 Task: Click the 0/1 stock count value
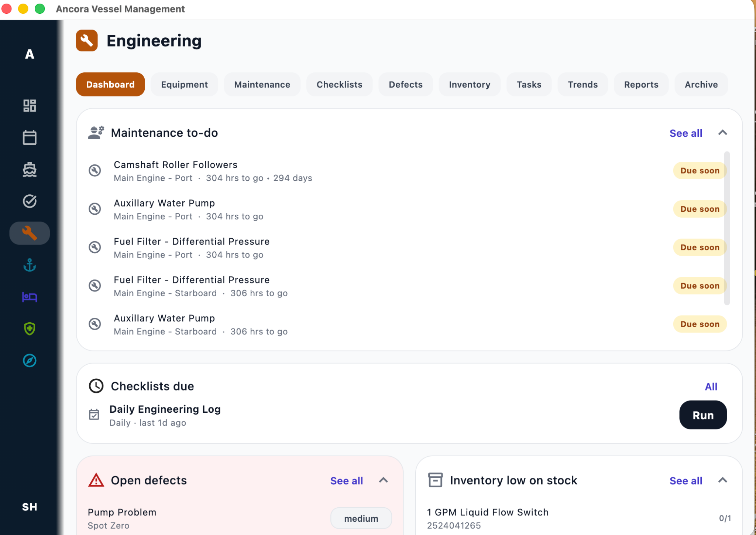point(725,518)
